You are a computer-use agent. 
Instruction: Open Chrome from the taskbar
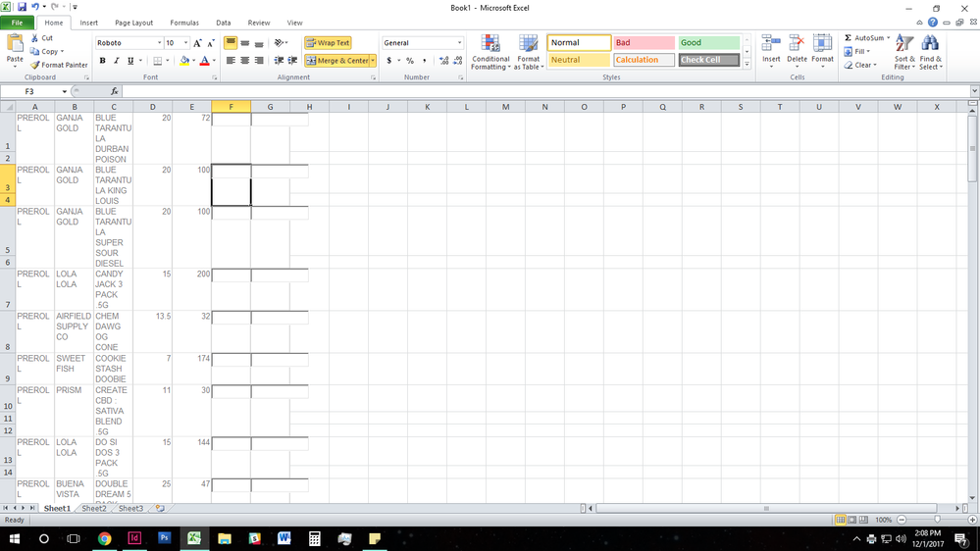click(104, 538)
